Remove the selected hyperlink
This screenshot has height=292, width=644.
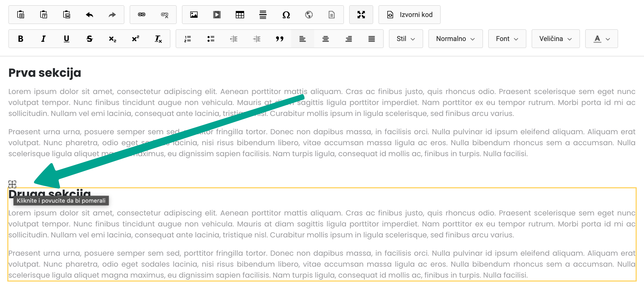[x=164, y=15]
